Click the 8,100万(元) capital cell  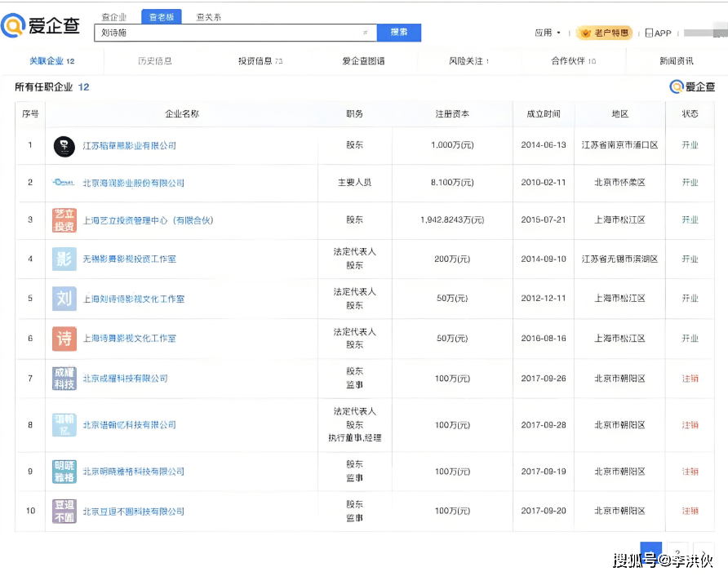[x=452, y=183]
